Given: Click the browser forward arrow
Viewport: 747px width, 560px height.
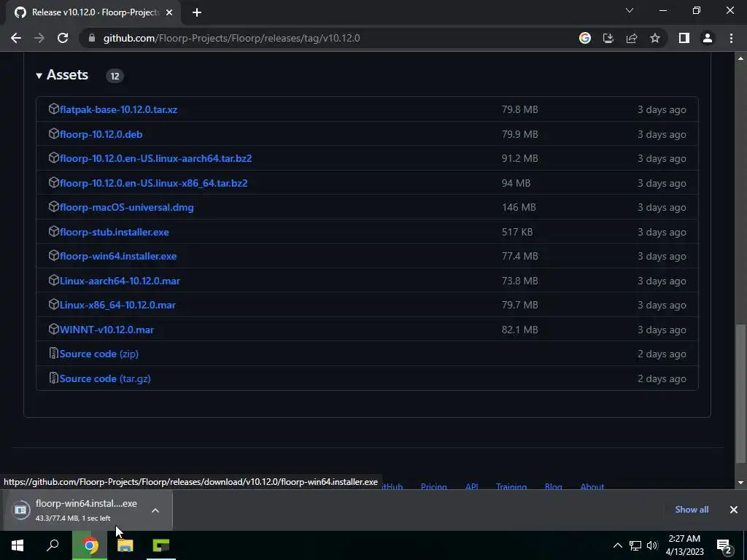Looking at the screenshot, I should point(39,38).
